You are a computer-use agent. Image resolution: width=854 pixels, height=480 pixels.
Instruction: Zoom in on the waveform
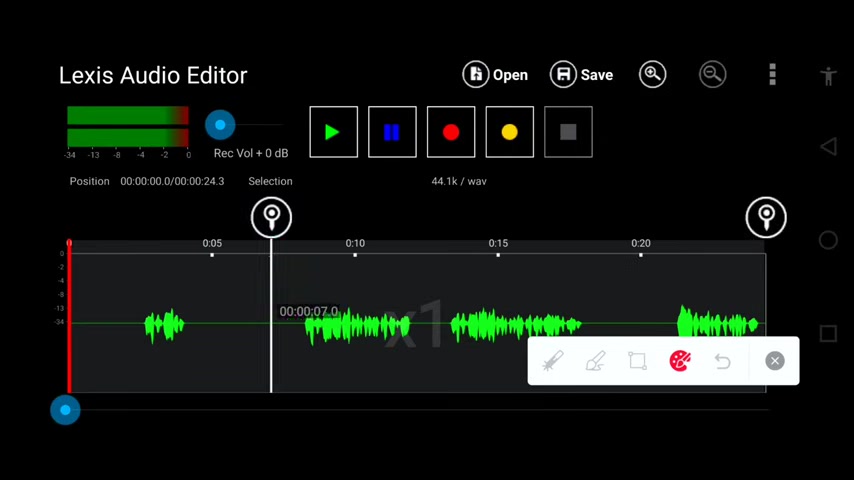click(652, 74)
